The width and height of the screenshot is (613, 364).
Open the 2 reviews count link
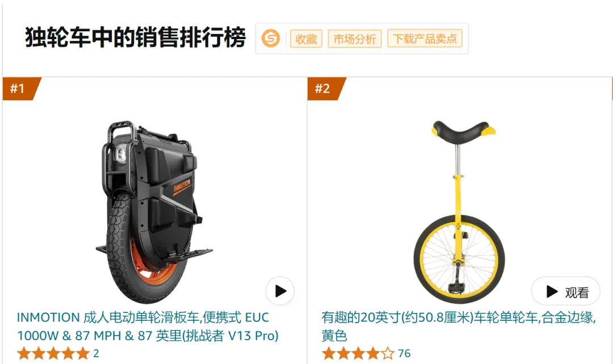[x=96, y=353]
